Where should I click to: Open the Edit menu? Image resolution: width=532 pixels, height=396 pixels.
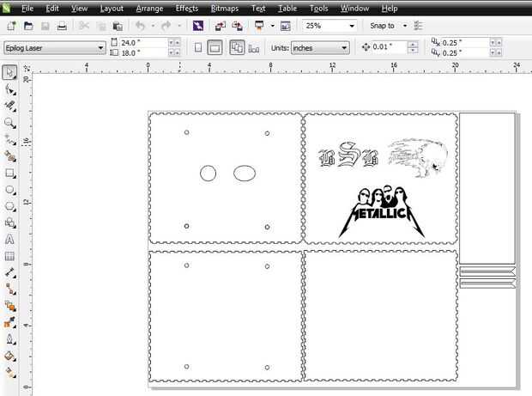(x=52, y=9)
